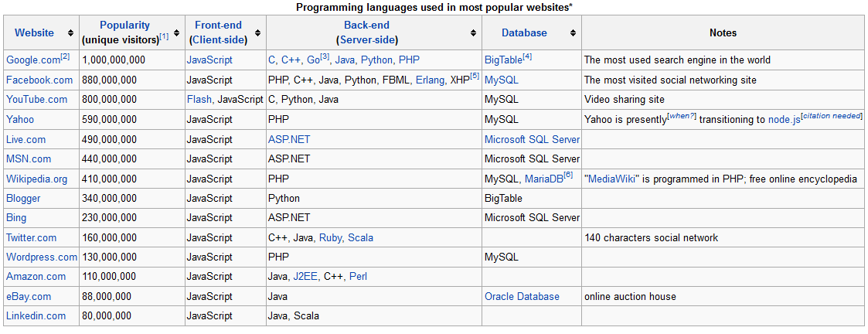This screenshot has width=868, height=334.
Task: Open BigTable link in Google.com row
Action: [x=503, y=60]
